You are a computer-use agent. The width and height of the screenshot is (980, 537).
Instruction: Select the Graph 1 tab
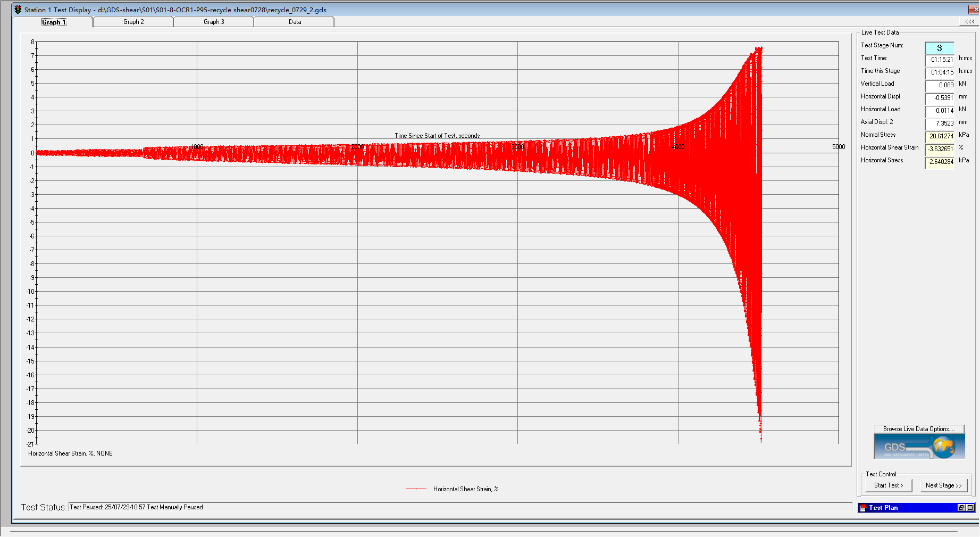click(x=53, y=22)
